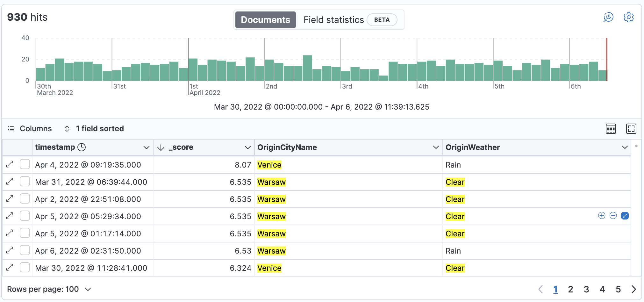644x302 pixels.
Task: Expand cell content with blue expand icon
Action: (625, 216)
